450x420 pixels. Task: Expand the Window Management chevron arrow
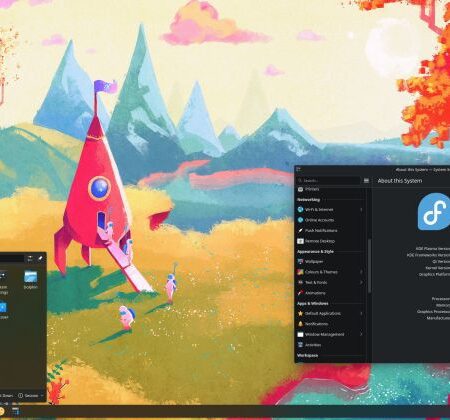point(361,334)
